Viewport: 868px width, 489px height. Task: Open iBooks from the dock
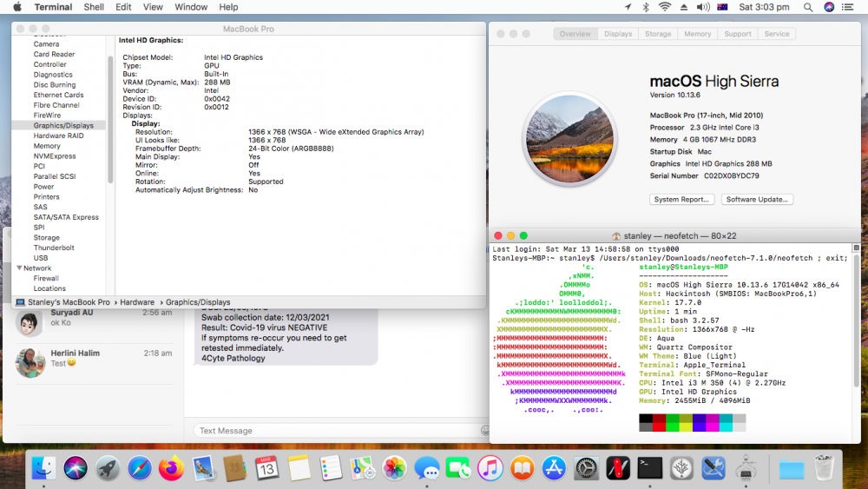coord(522,468)
